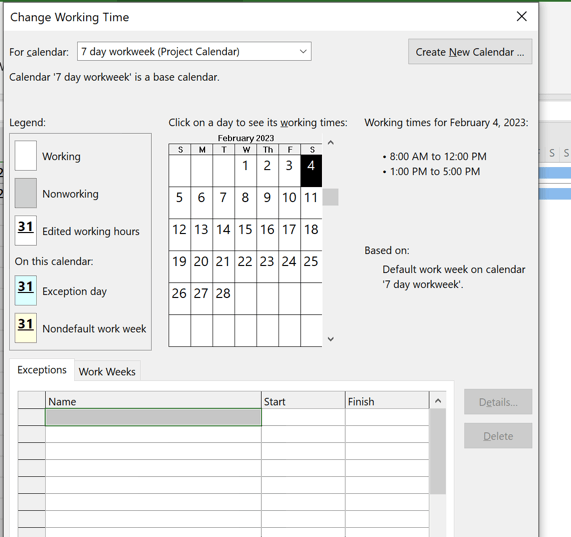Select February 10 on the calendar
Viewport: 571px width, 537px height.
pos(289,202)
